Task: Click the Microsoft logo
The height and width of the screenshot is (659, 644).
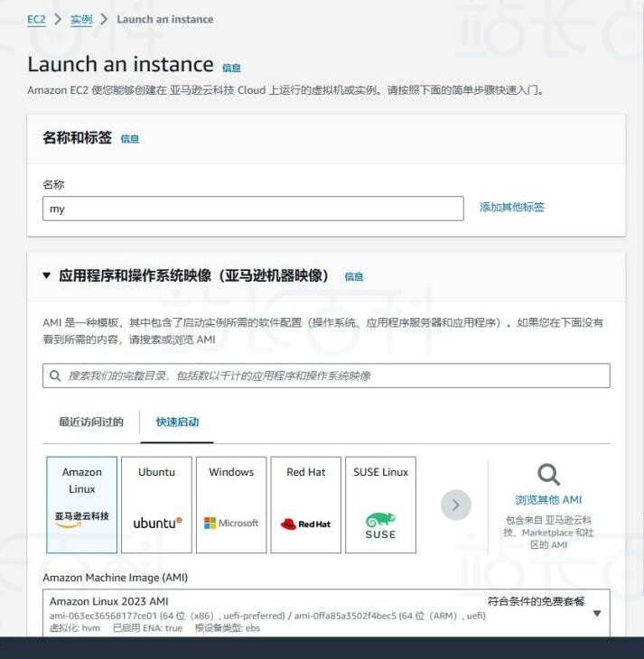Action: [231, 524]
